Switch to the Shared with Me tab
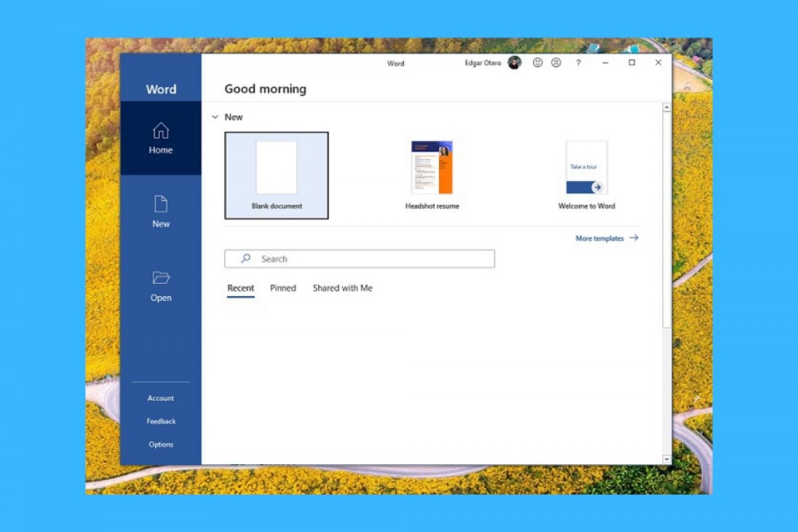The height and width of the screenshot is (532, 798). point(342,289)
